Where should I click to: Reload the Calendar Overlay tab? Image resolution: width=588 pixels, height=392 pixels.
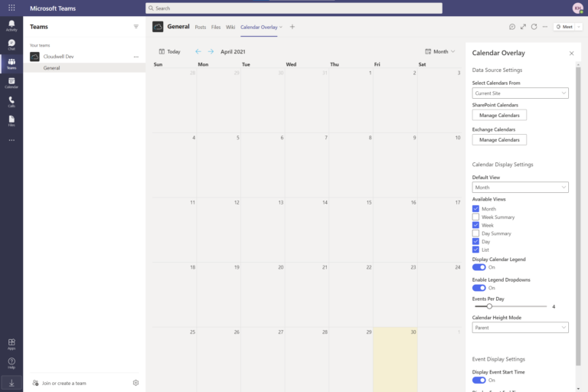534,27
